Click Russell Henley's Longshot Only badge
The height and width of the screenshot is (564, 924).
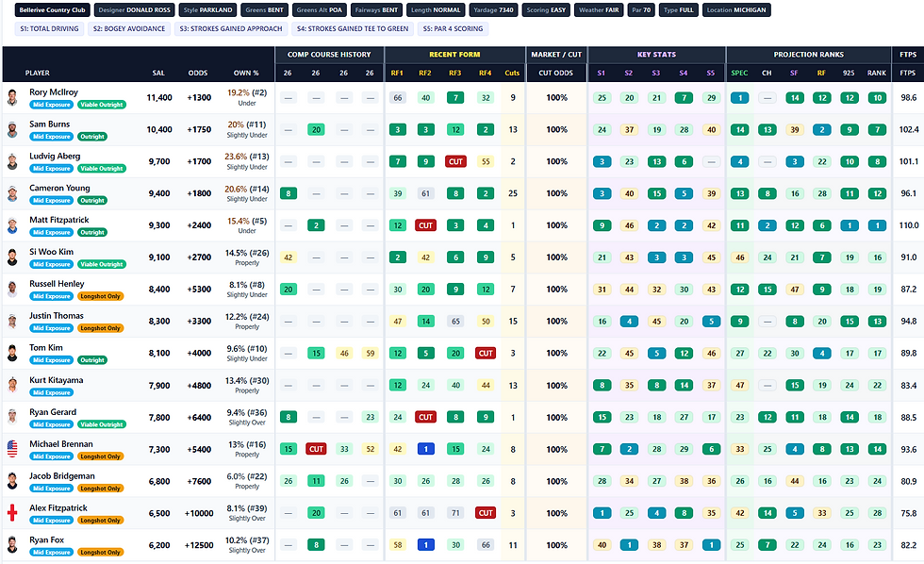point(101,296)
